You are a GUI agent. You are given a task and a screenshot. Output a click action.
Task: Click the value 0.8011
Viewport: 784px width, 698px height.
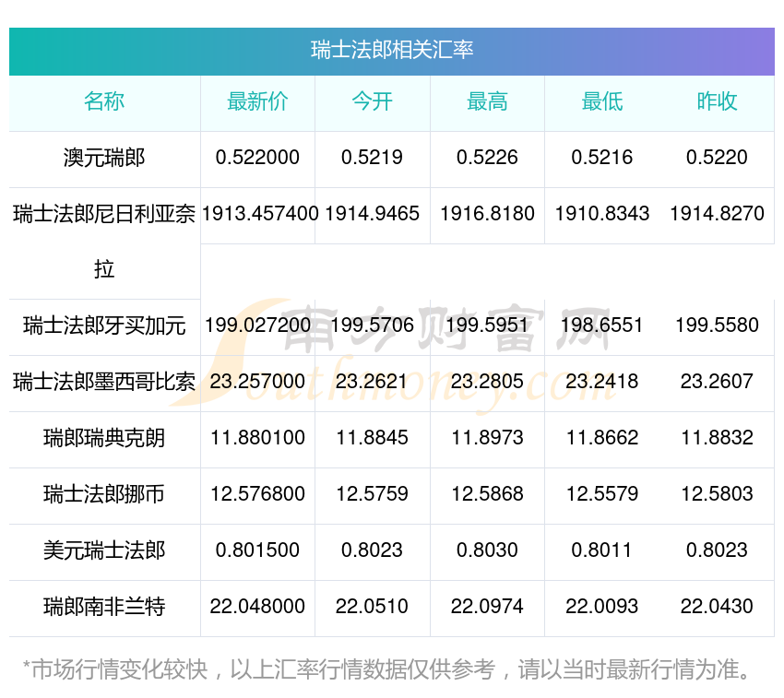(x=601, y=550)
